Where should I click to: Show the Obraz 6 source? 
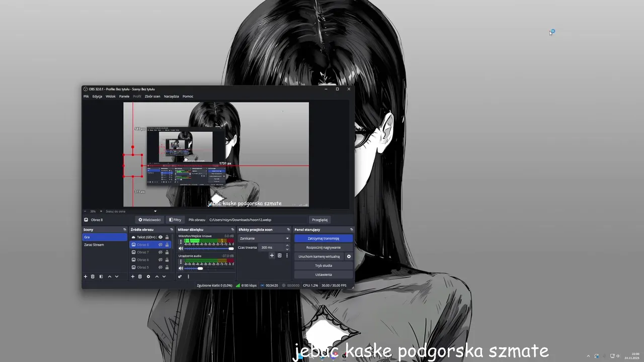coord(160,260)
